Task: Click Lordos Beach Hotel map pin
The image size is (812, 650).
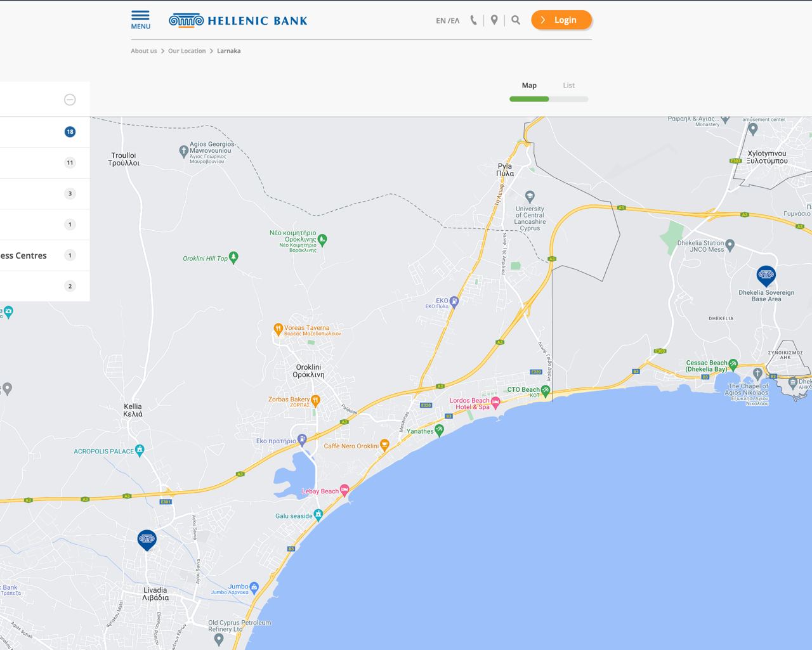Action: pyautogui.click(x=495, y=401)
